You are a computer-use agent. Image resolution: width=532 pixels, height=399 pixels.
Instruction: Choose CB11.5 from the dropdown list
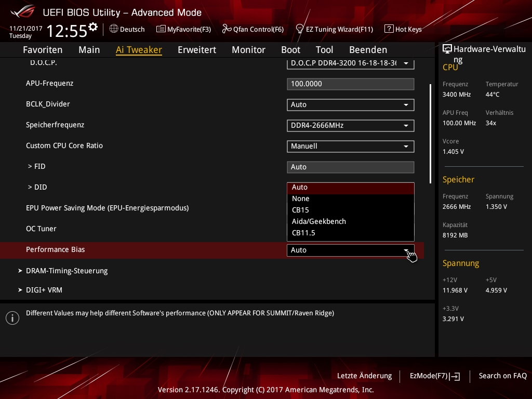pos(351,233)
